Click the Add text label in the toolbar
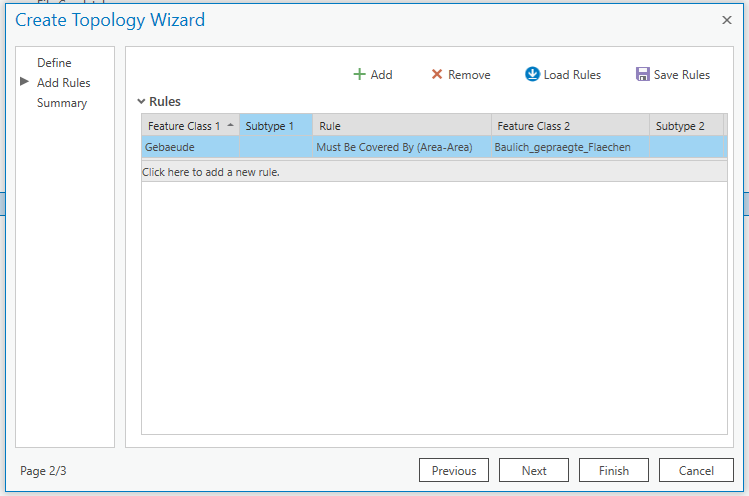The image size is (749, 496). [x=381, y=75]
